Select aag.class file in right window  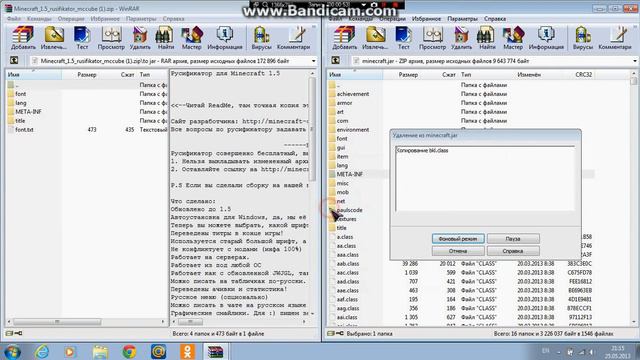pyautogui.click(x=348, y=309)
